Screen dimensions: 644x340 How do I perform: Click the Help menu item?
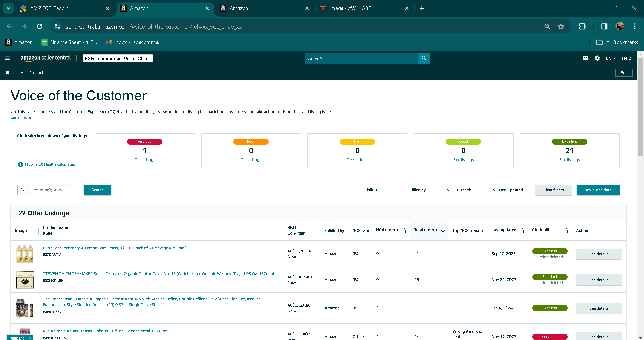coord(626,58)
